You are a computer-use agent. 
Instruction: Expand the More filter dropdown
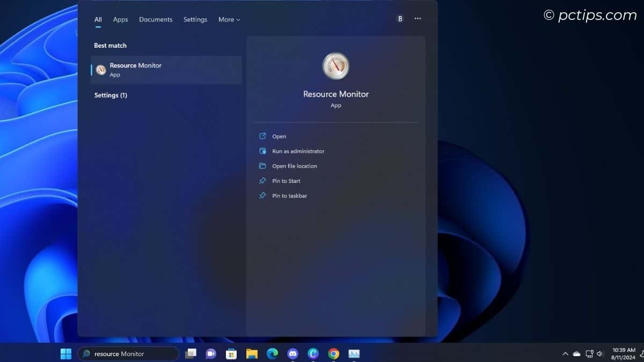click(x=229, y=19)
